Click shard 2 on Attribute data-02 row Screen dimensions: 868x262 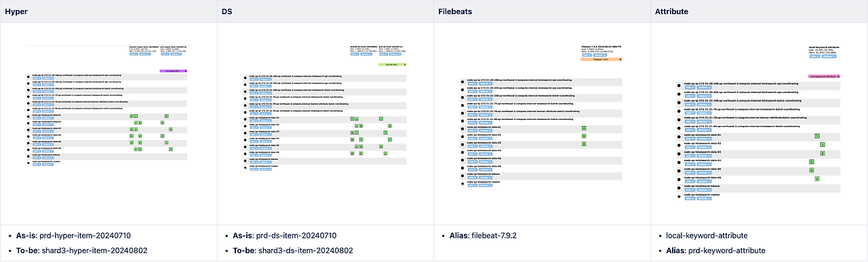(823, 144)
